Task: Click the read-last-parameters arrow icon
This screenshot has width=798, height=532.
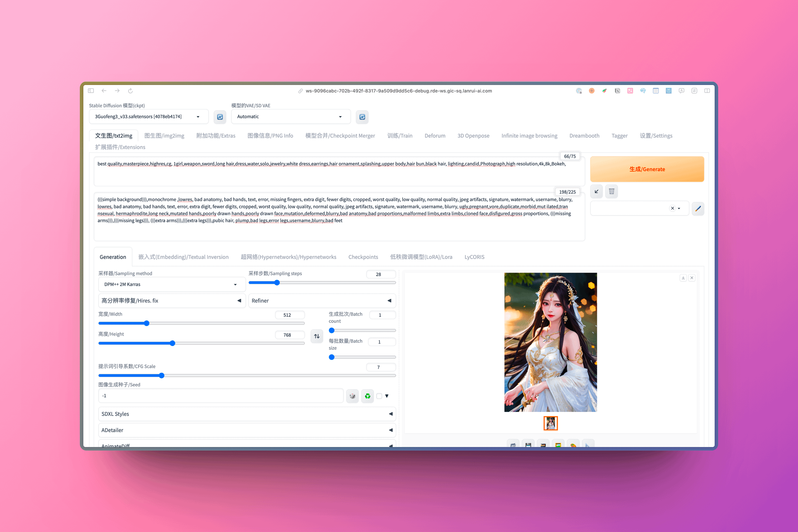Action: tap(597, 192)
